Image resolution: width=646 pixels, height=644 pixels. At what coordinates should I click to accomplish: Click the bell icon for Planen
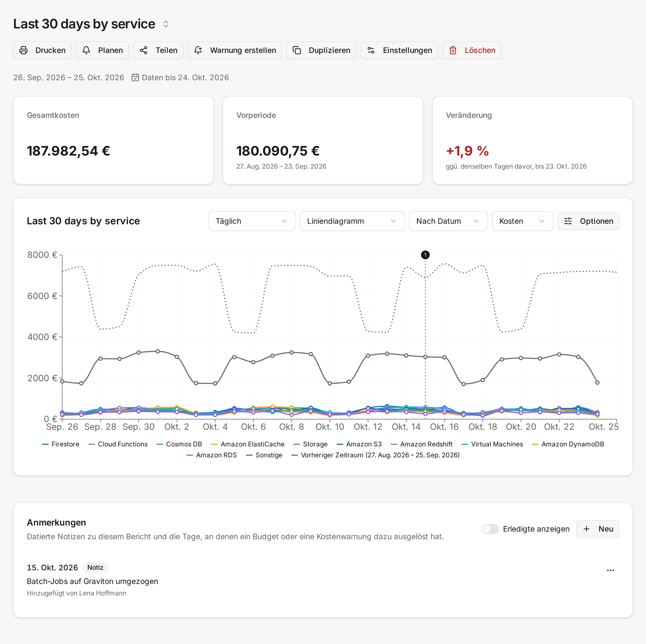[86, 50]
